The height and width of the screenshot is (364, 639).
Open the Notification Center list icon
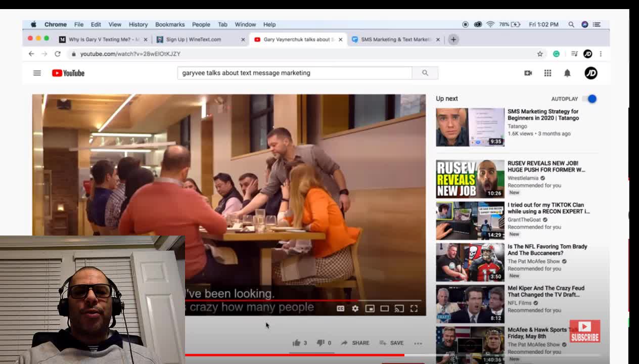(597, 24)
